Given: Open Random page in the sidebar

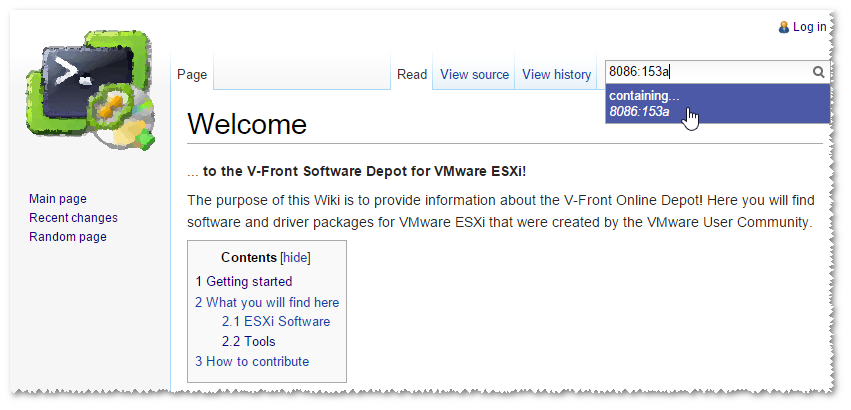Looking at the screenshot, I should coord(68,237).
